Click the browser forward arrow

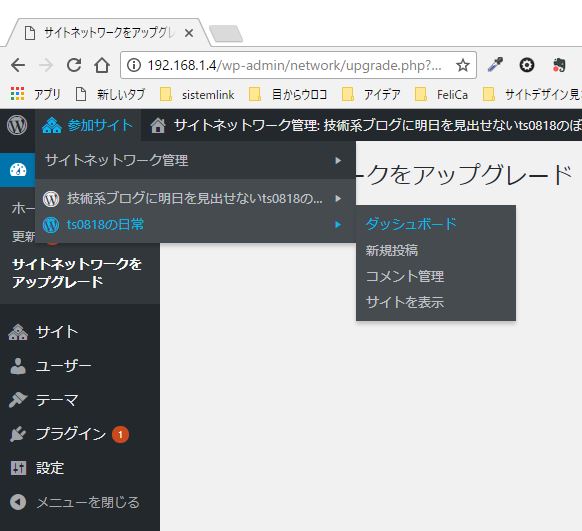[46, 65]
